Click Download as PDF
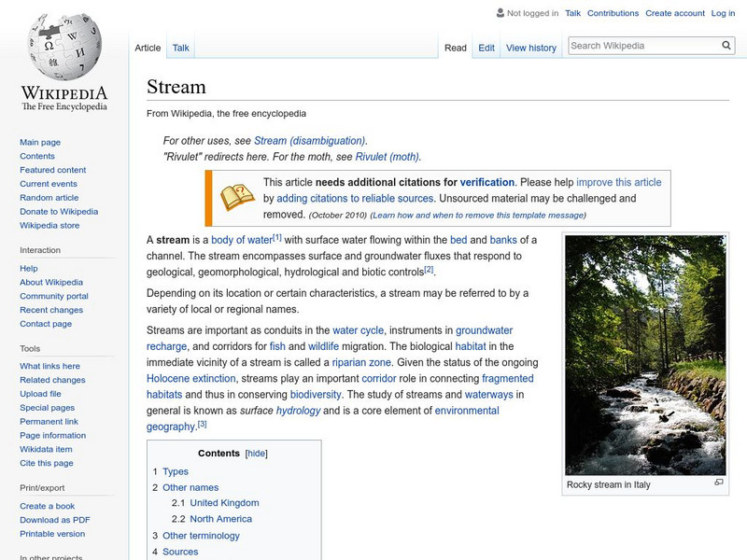The image size is (747, 560). 55,520
